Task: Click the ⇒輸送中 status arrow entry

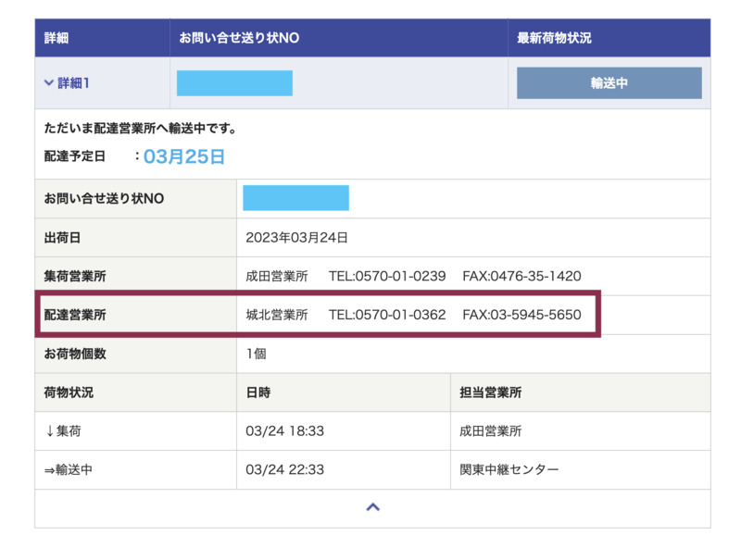Action: (69, 470)
